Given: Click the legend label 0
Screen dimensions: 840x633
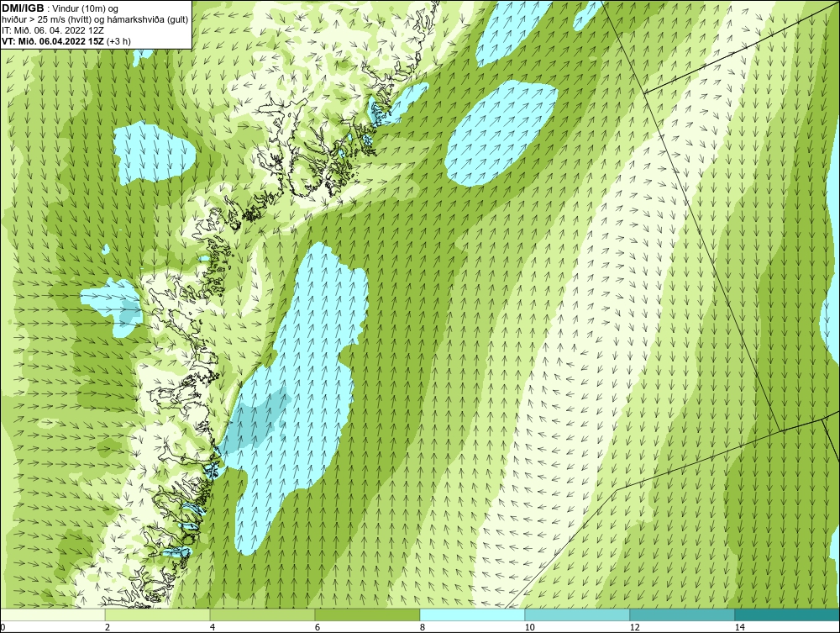Looking at the screenshot, I should (3, 627).
